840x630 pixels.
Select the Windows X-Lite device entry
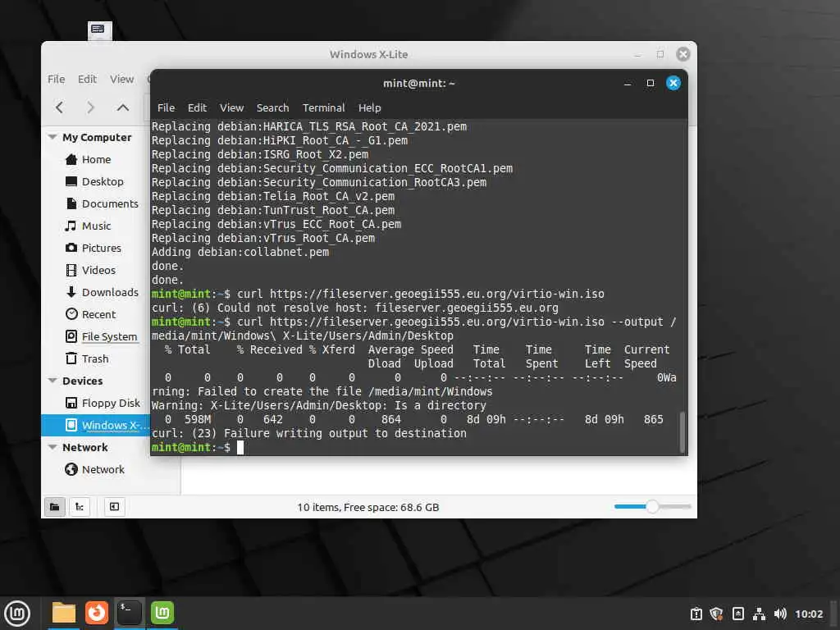[x=95, y=426]
